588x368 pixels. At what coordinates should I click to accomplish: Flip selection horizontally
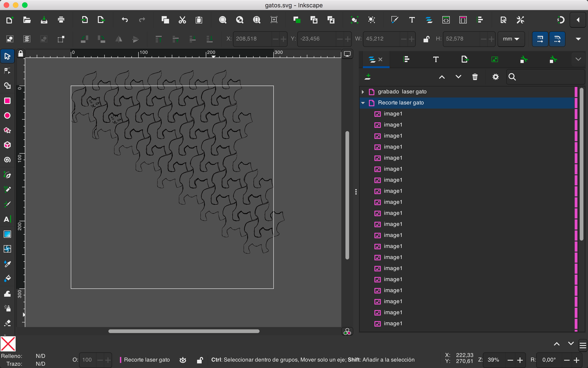coord(119,39)
